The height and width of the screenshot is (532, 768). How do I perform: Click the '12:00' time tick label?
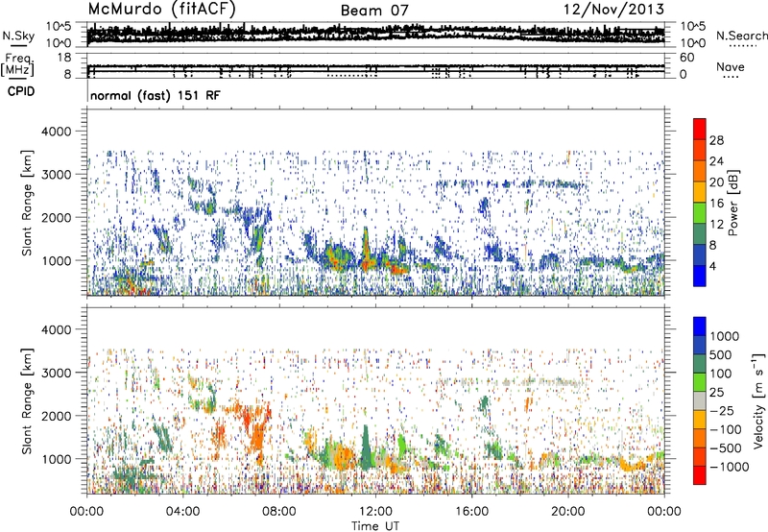(375, 512)
